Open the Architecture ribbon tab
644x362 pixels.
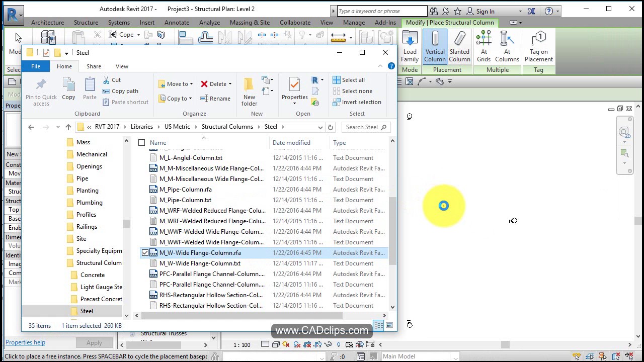pos(47,22)
